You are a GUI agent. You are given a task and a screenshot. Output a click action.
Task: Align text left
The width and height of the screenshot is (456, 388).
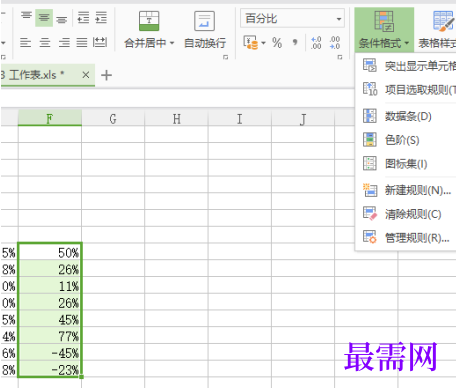pyautogui.click(x=25, y=42)
